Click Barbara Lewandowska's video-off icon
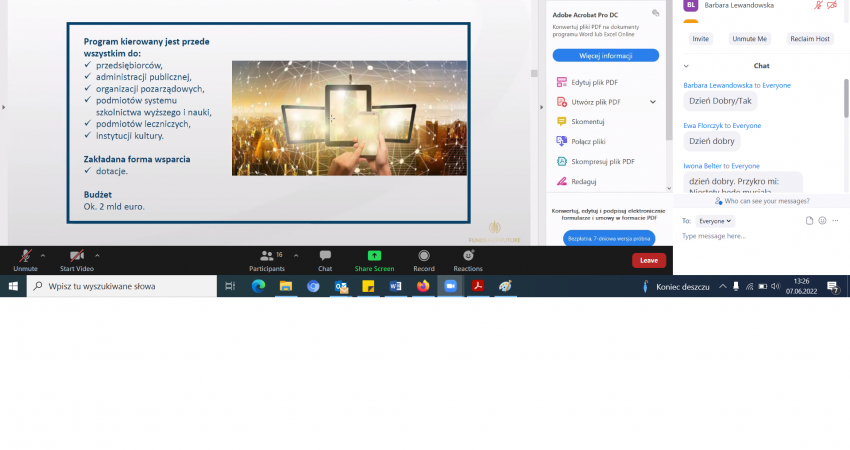The height and width of the screenshot is (450, 850). (832, 5)
